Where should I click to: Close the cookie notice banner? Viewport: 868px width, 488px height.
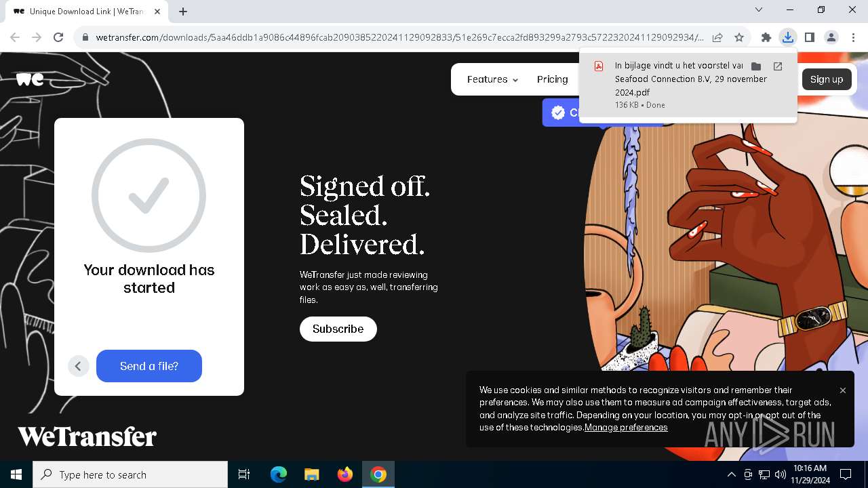tap(843, 390)
